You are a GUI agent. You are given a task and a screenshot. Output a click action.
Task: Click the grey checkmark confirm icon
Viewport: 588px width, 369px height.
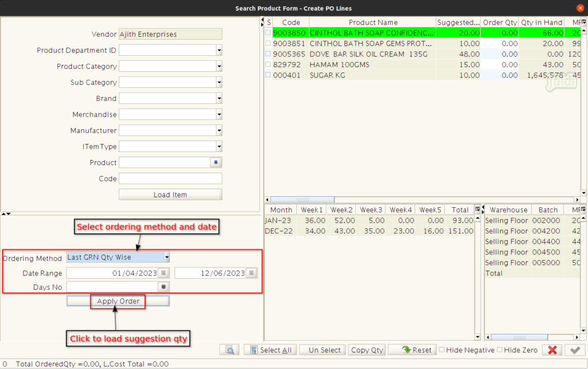coord(575,350)
